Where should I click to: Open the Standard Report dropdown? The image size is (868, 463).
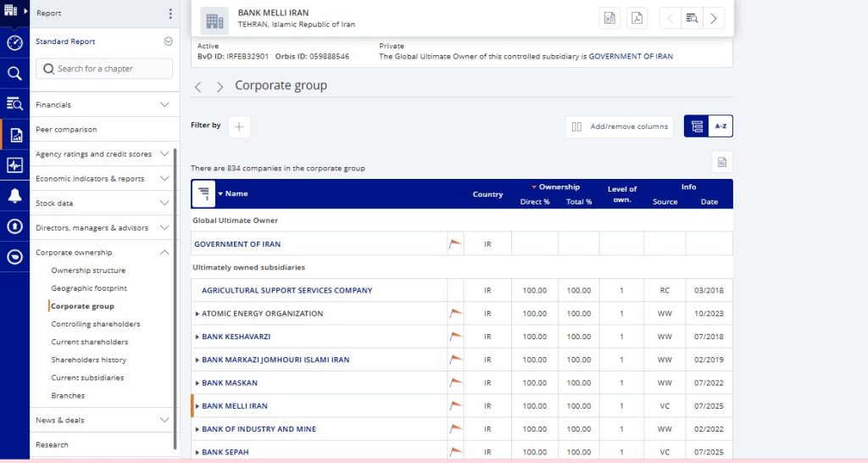click(169, 42)
